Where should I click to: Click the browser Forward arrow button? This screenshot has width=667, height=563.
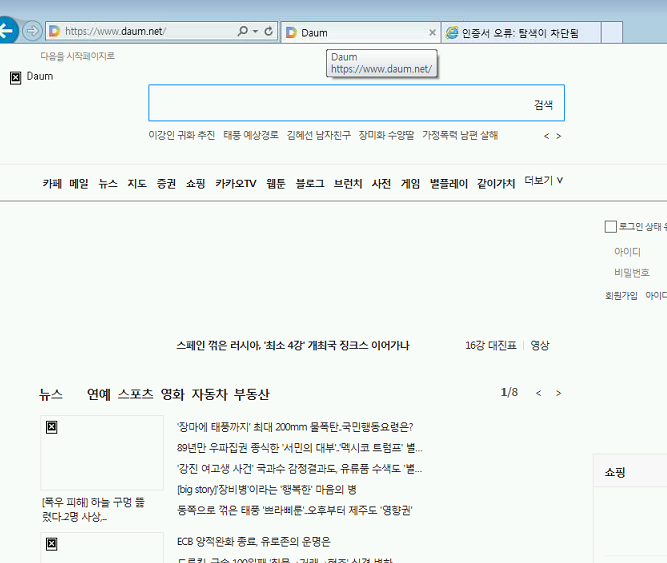point(32,31)
